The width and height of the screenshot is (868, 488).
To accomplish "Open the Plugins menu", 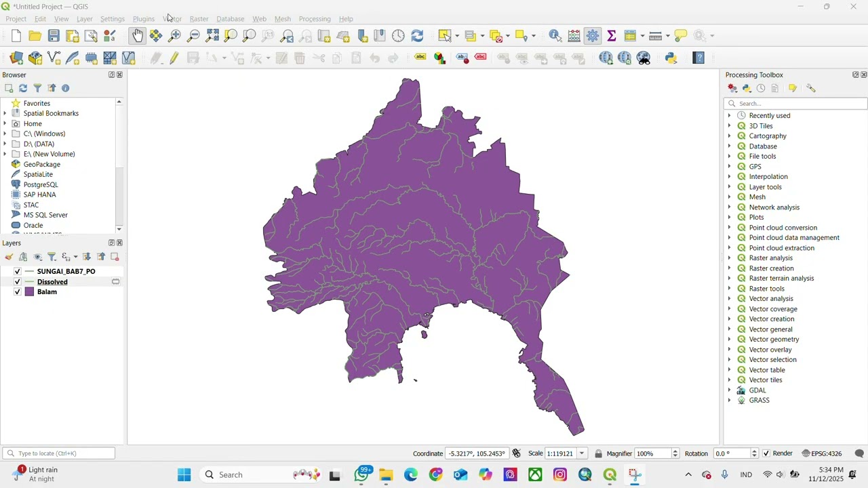I will pyautogui.click(x=144, y=19).
